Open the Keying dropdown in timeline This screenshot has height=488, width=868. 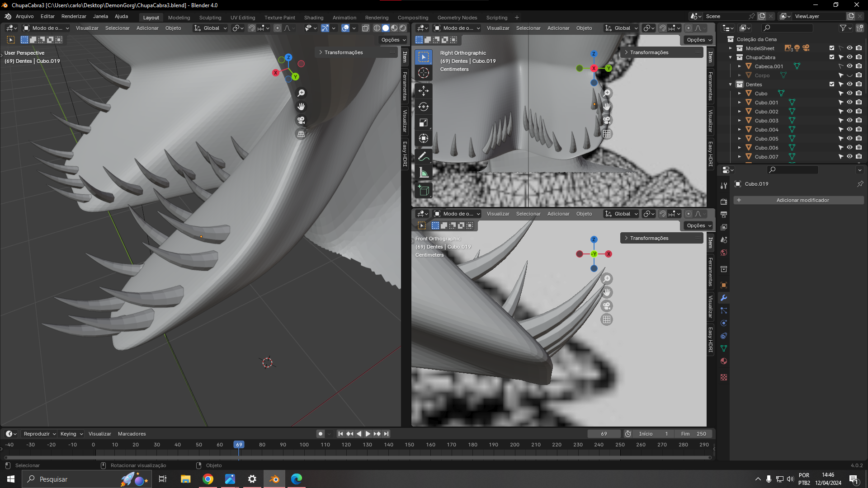pos(71,434)
